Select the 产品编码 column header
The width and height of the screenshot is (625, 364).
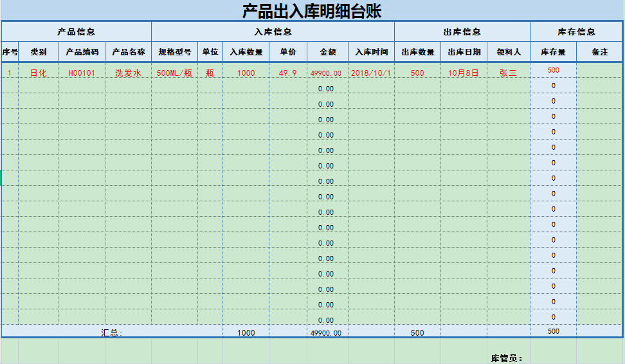coord(82,52)
